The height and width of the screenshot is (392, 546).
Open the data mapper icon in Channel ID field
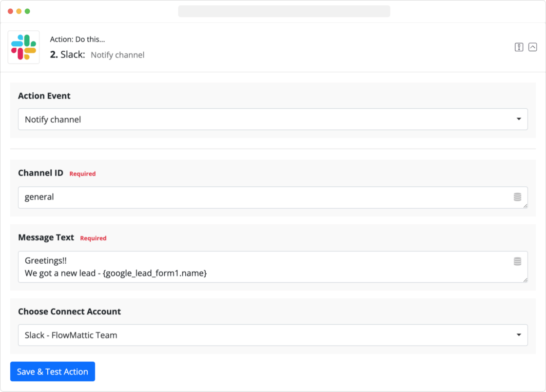click(x=518, y=197)
